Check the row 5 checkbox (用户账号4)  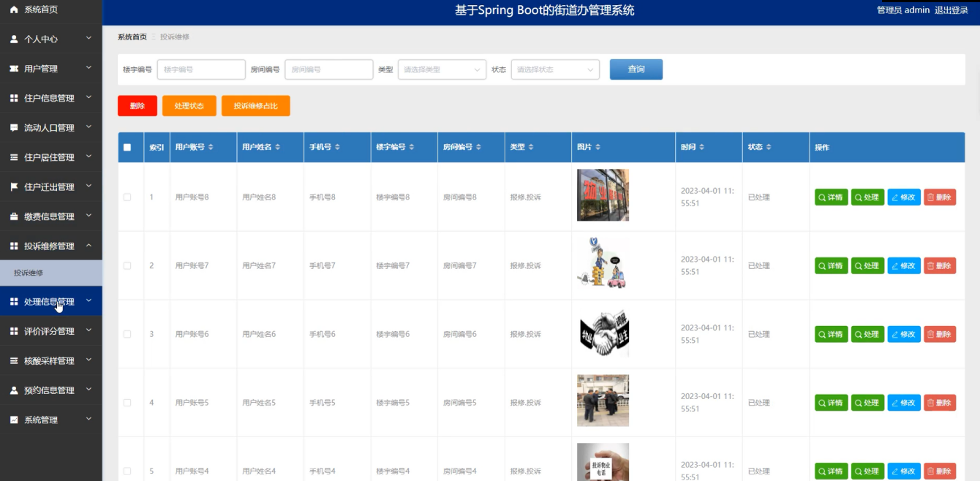pyautogui.click(x=127, y=471)
